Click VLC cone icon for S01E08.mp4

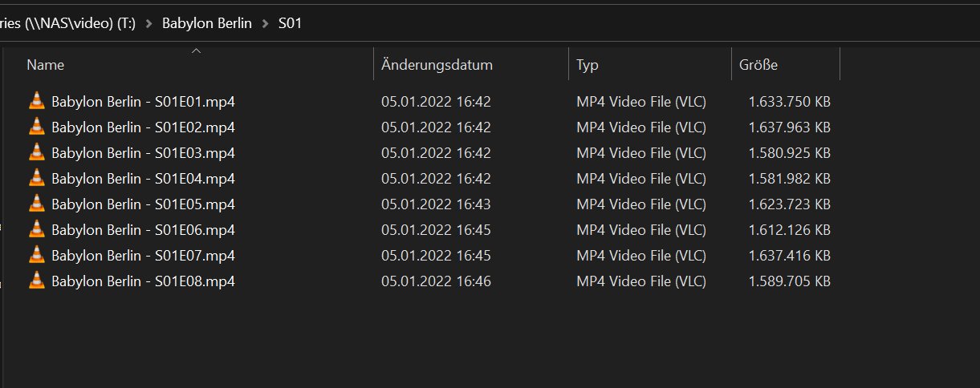[x=37, y=281]
